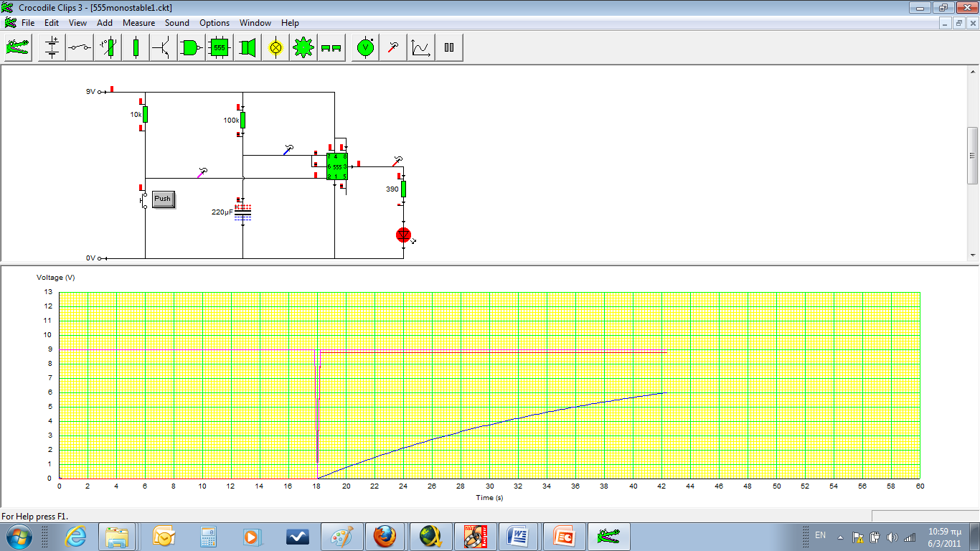Open the passive components (resistor) toolbox
This screenshot has width=980, height=551.
tap(136, 48)
